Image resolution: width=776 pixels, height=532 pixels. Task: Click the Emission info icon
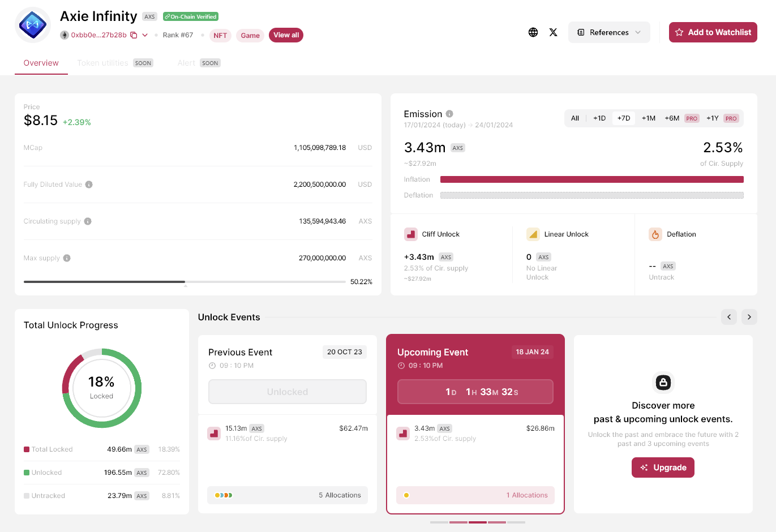pos(449,114)
